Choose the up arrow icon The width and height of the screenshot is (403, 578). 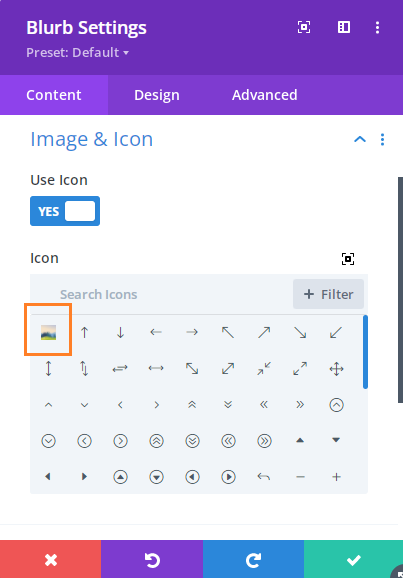tap(84, 332)
